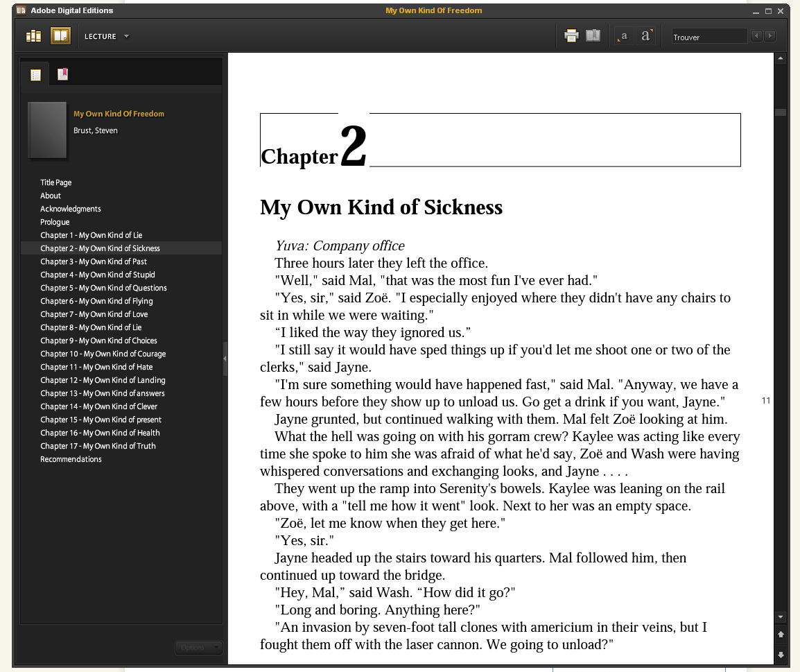Go to previous page arrow button
This screenshot has height=672, width=800.
781,635
